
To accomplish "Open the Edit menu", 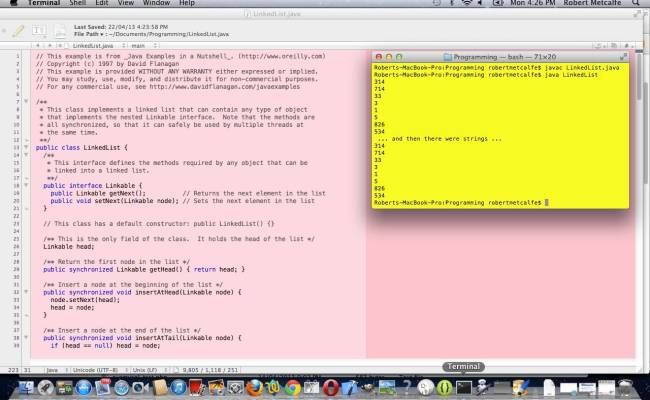I will (102, 3).
